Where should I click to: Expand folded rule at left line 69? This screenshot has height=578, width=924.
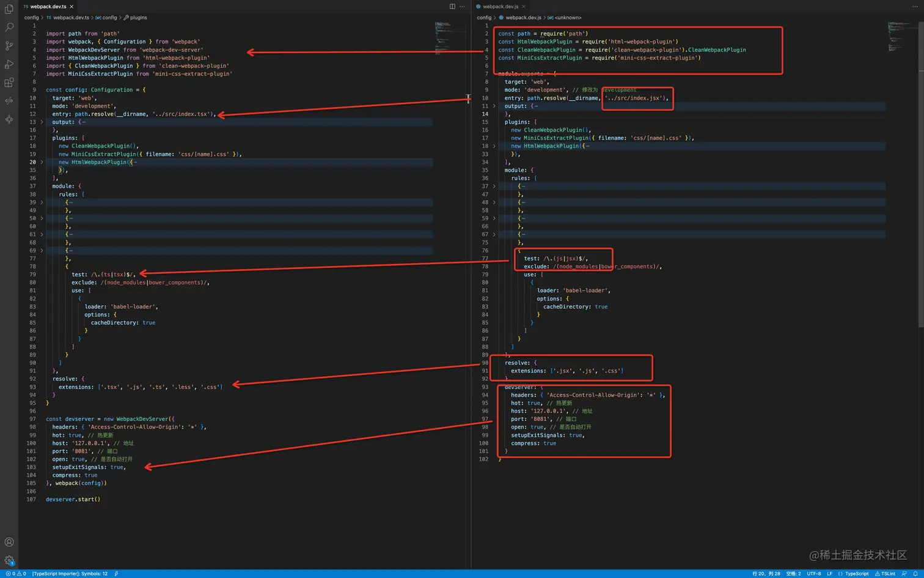coord(42,250)
